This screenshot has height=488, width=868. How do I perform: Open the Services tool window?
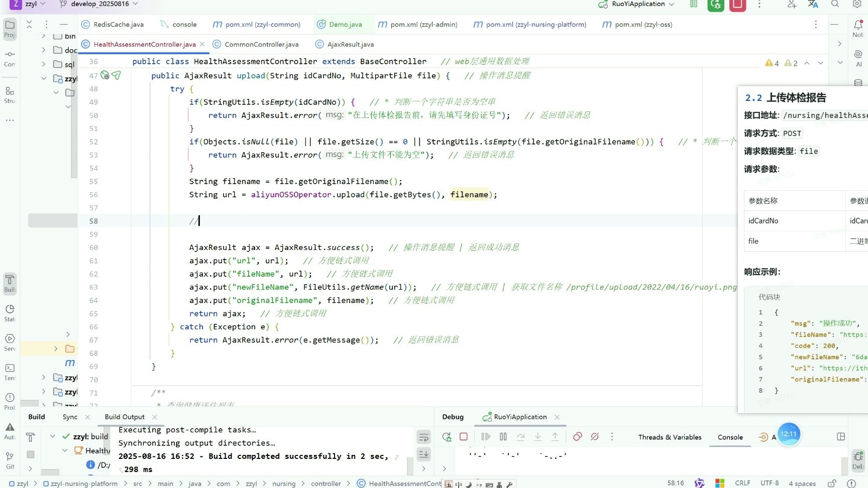[10, 342]
